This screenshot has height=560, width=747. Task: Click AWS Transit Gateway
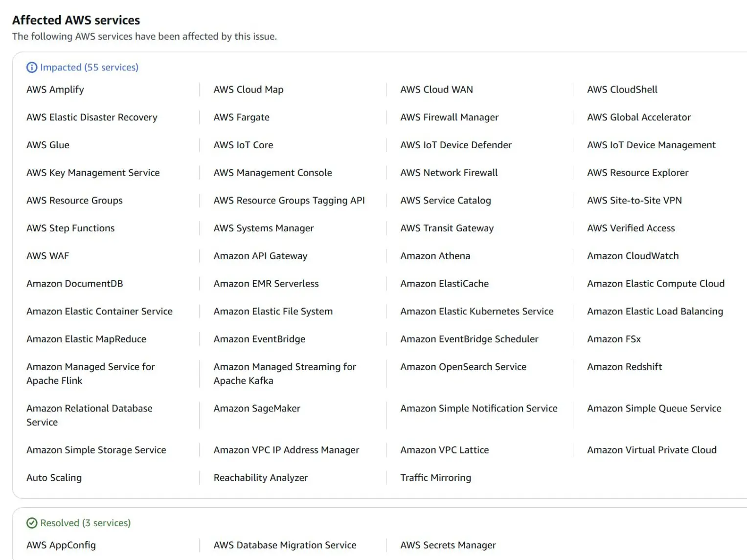pyautogui.click(x=447, y=228)
